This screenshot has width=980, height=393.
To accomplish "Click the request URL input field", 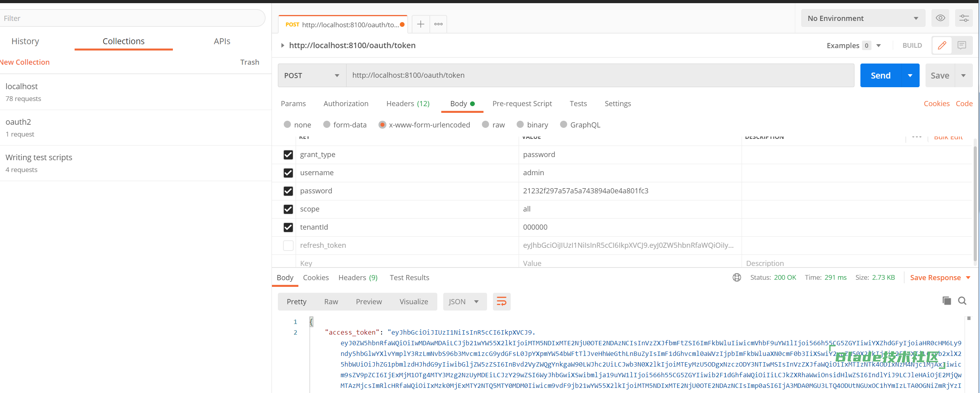I will pos(600,75).
